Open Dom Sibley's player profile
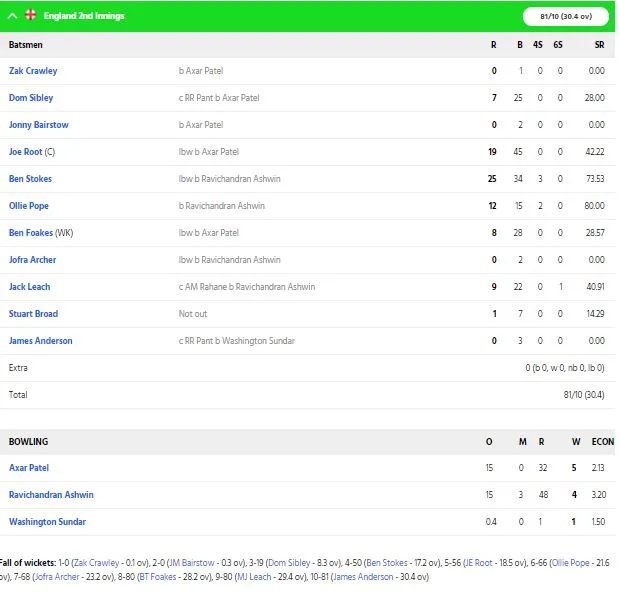The image size is (620, 596). pyautogui.click(x=31, y=98)
